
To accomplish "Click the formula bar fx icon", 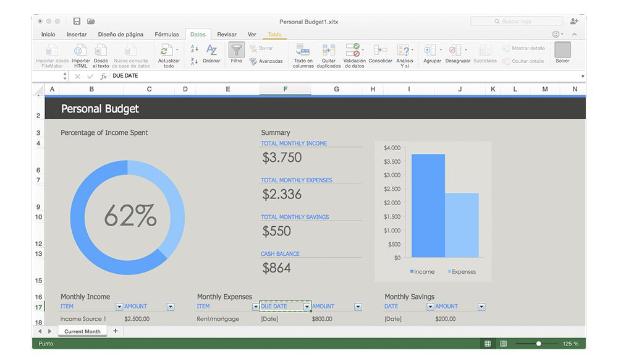I will click(103, 76).
